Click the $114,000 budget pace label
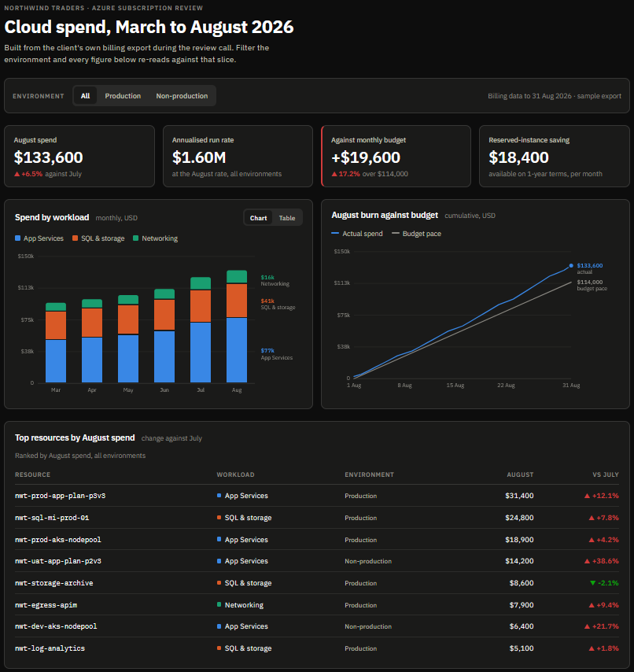Image resolution: width=634 pixels, height=672 pixels. [592, 285]
